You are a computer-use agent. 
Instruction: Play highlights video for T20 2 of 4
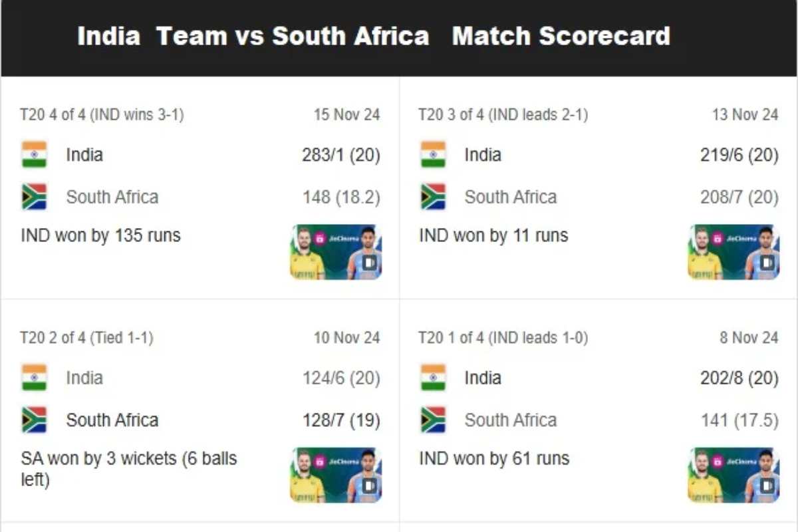tap(336, 475)
